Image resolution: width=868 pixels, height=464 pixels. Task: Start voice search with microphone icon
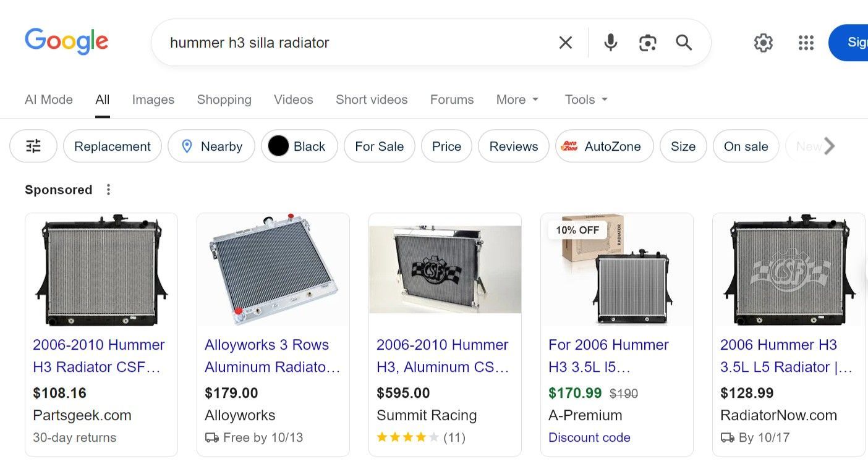(x=610, y=43)
